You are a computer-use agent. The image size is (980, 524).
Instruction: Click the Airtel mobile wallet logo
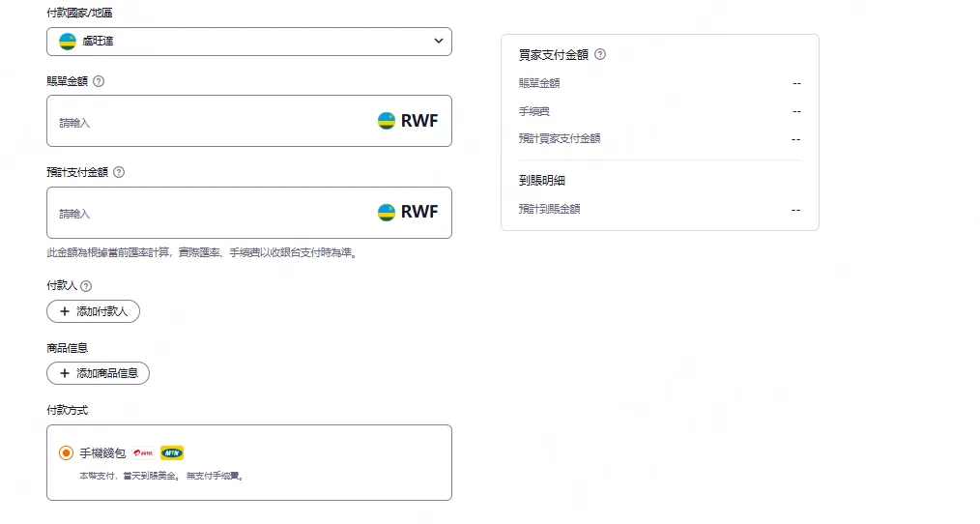point(143,452)
